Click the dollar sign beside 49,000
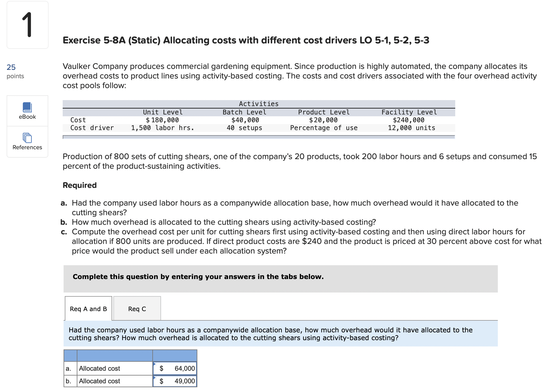Screen dimensions: 547x392 (161, 381)
